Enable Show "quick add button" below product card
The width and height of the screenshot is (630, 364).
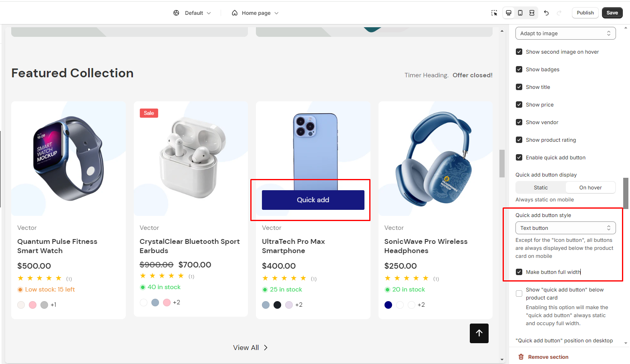point(519,294)
